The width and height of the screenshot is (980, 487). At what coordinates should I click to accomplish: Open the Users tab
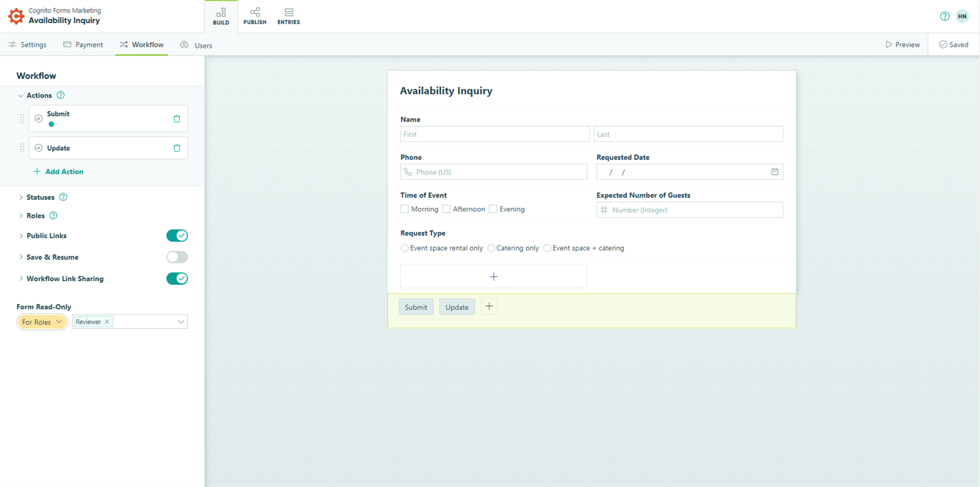196,45
